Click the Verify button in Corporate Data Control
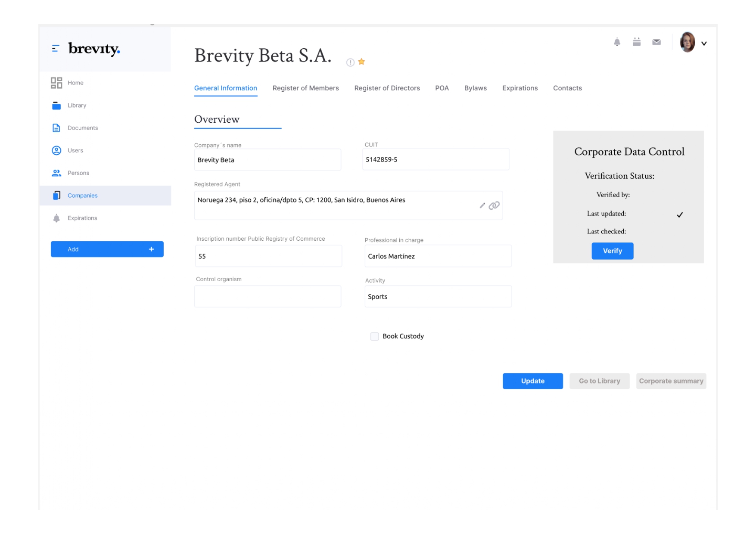This screenshot has width=756, height=534. [612, 251]
